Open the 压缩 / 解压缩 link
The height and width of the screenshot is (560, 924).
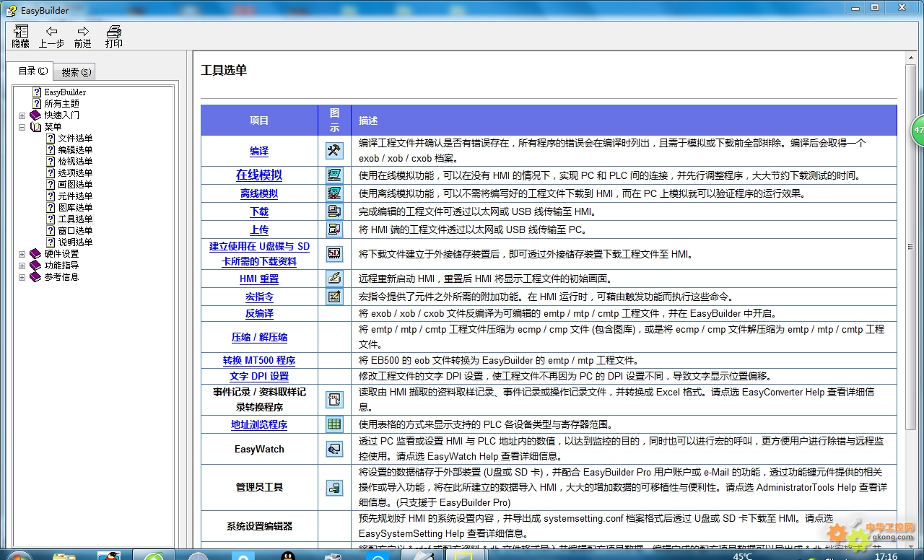click(x=259, y=337)
